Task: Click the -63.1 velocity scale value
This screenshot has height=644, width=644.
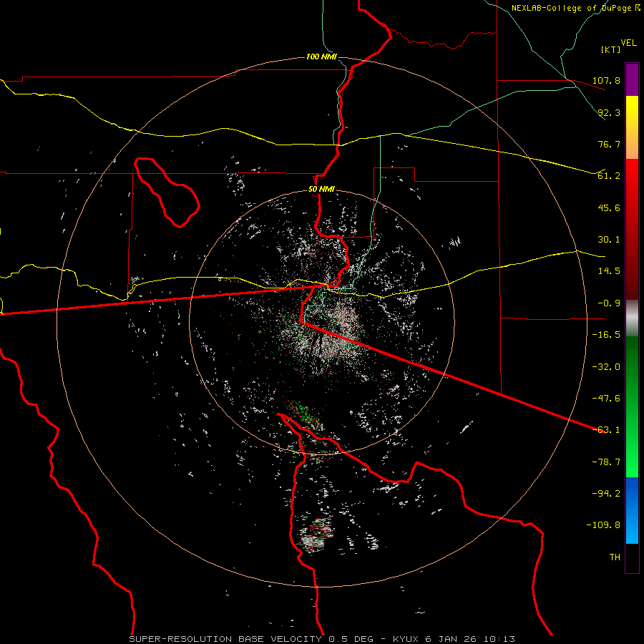Action: click(606, 430)
